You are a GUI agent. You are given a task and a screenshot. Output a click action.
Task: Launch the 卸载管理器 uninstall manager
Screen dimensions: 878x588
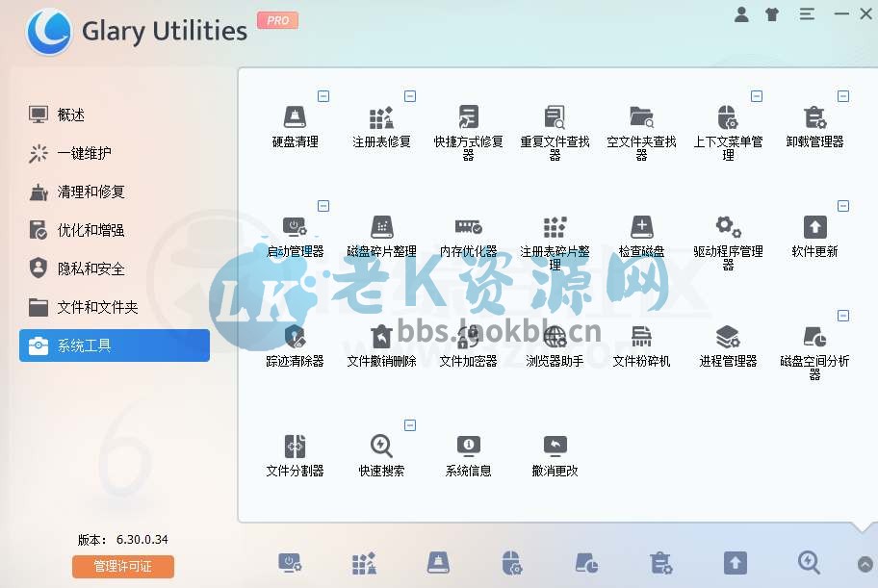tap(814, 127)
